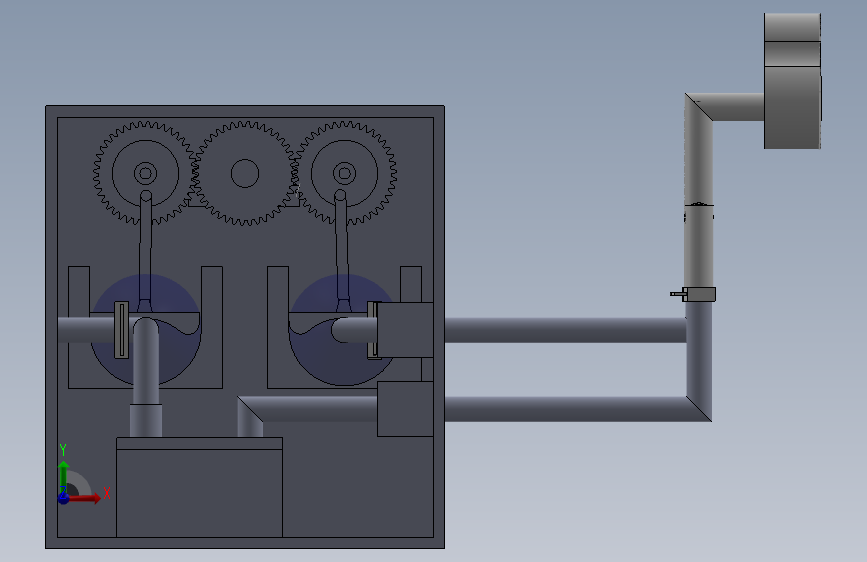Select the upper horizontal pipe exiting the housing
This screenshot has width=867, height=562.
[x=566, y=330]
